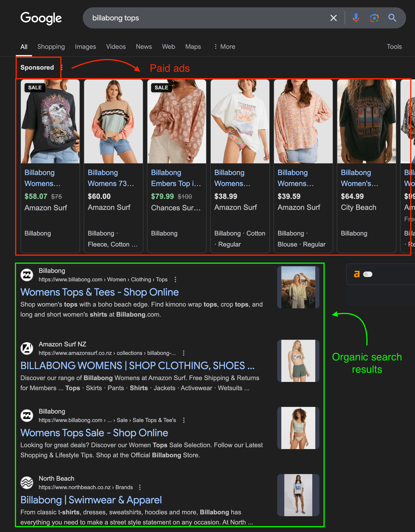This screenshot has height=532, width=415.
Task: Click the North Beach site favicon
Action: coord(27,483)
